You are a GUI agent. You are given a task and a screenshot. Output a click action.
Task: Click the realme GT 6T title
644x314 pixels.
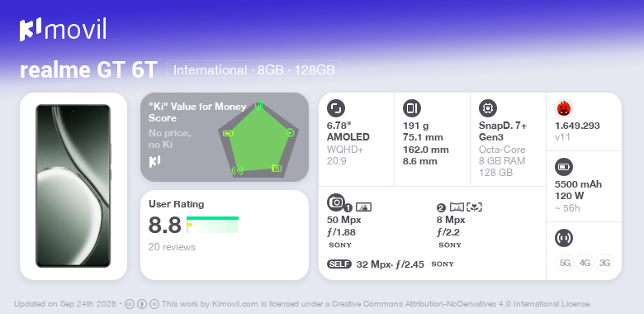(x=88, y=70)
